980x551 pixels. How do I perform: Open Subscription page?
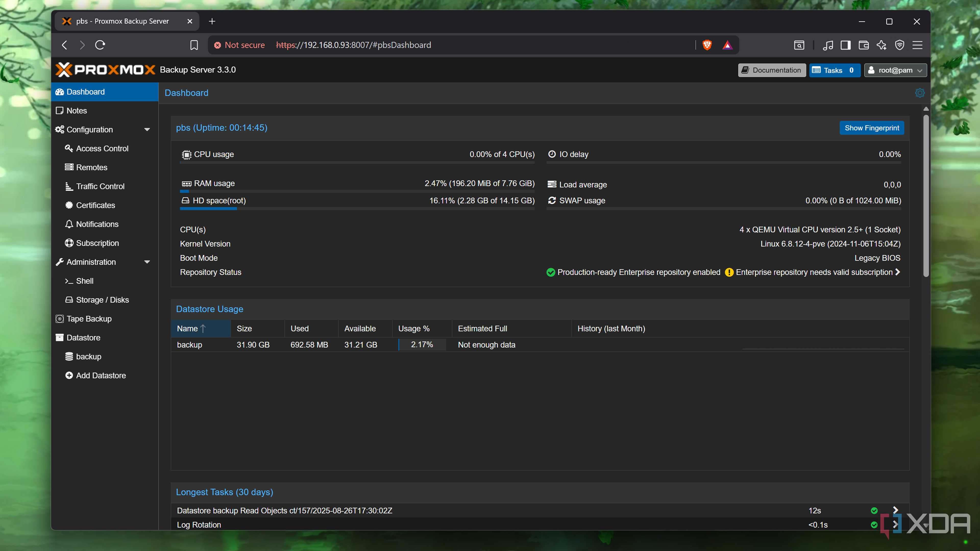click(105, 243)
